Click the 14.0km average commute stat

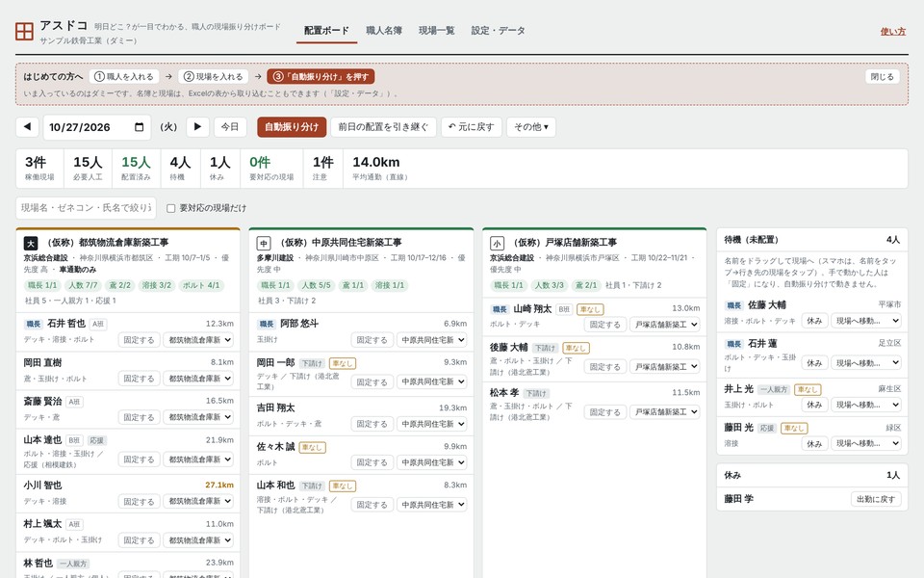(380, 168)
